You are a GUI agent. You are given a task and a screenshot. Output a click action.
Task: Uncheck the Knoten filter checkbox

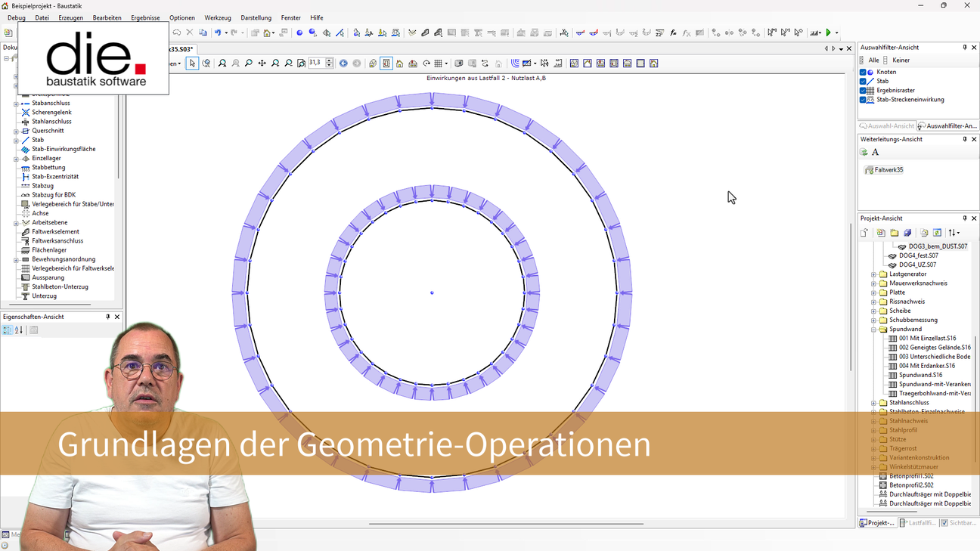(x=863, y=73)
